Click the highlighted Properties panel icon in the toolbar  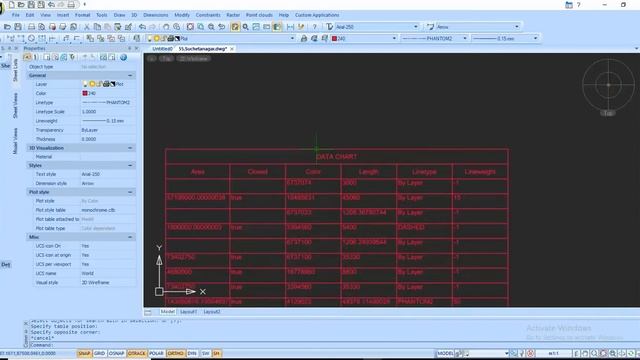[x=235, y=27]
